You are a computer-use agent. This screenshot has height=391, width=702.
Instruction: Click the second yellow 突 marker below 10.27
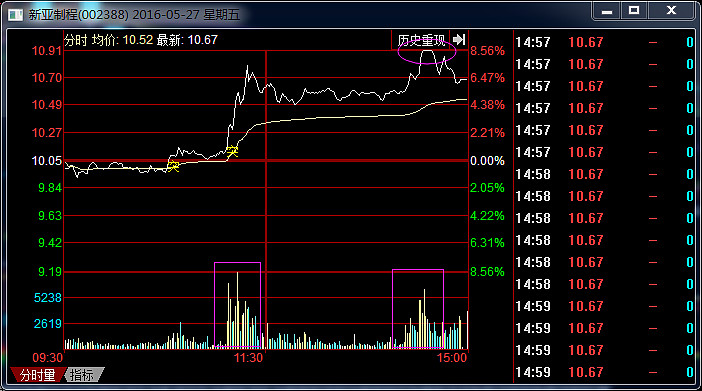coord(232,151)
